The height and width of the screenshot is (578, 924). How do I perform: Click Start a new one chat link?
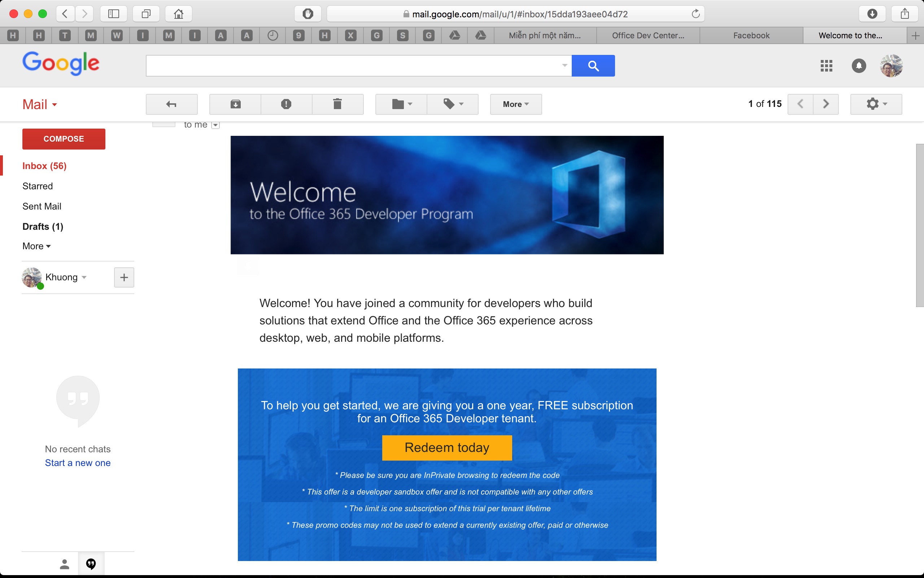tap(78, 463)
